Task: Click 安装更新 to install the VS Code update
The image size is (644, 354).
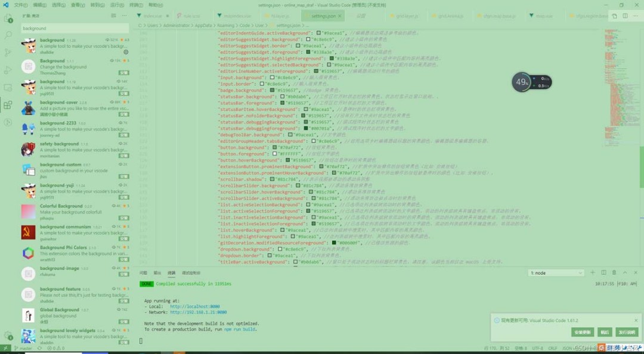Action: coord(583,332)
